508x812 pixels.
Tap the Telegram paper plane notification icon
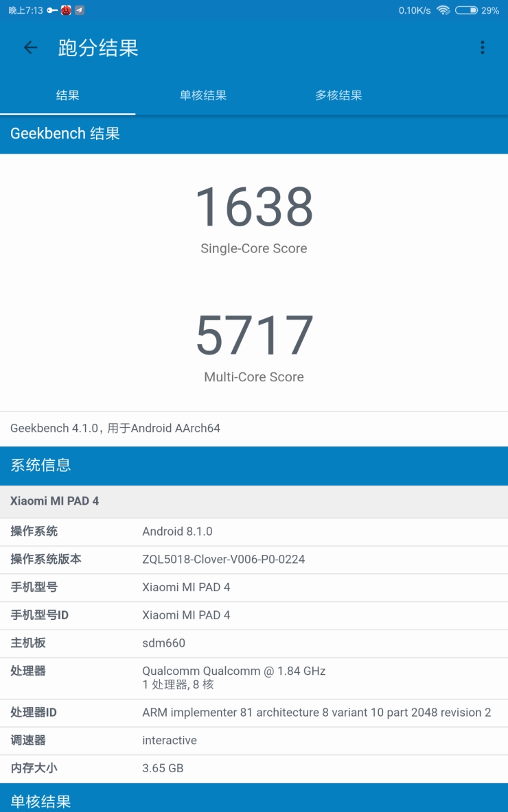point(80,10)
